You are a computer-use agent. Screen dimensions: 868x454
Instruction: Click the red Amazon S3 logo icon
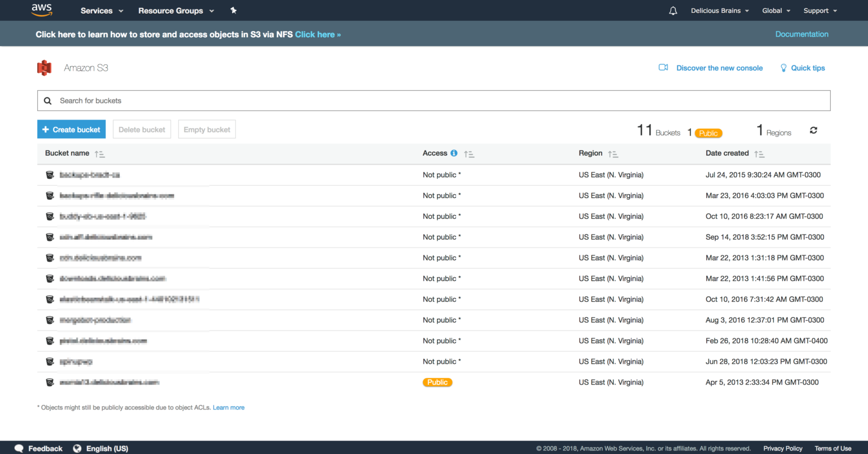coord(45,68)
